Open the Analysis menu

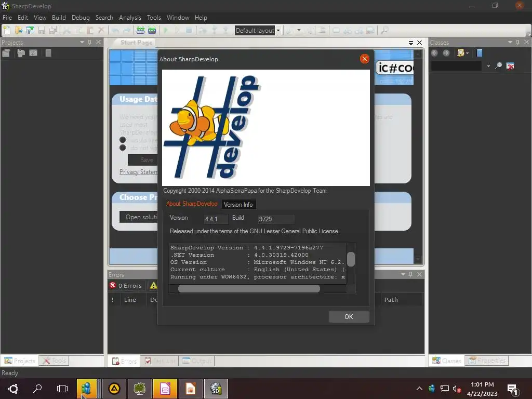tap(130, 18)
